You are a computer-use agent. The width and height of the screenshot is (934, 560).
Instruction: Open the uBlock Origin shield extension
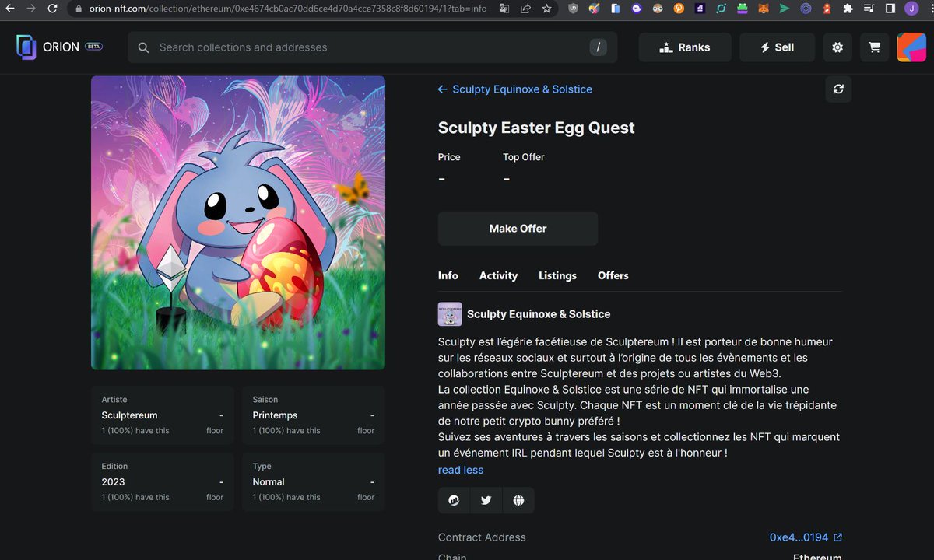click(x=574, y=9)
